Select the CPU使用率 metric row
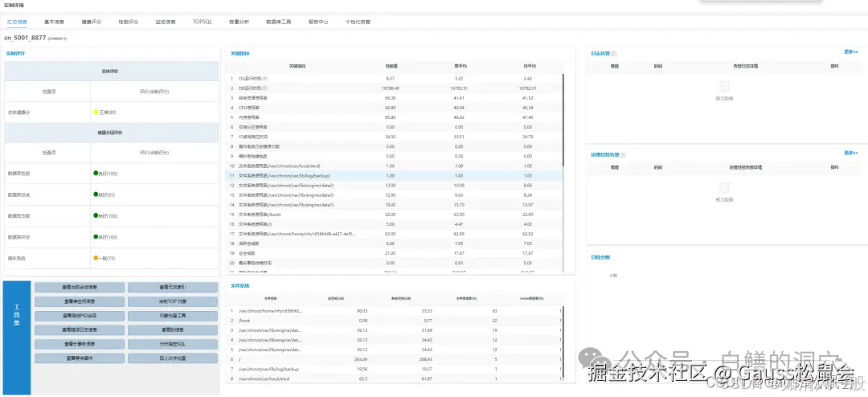The width and height of the screenshot is (868, 397). click(x=395, y=108)
